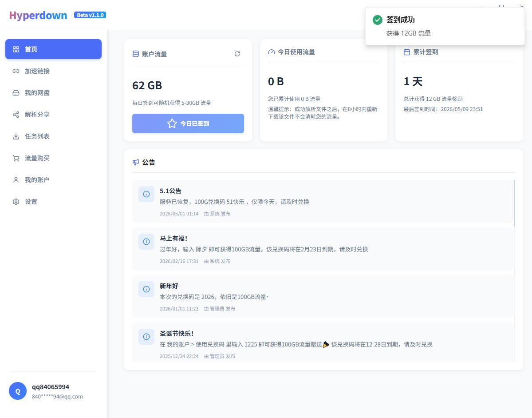532x418 pixels.
Task: Click the 今日使用流量 card heading
Action: point(296,52)
